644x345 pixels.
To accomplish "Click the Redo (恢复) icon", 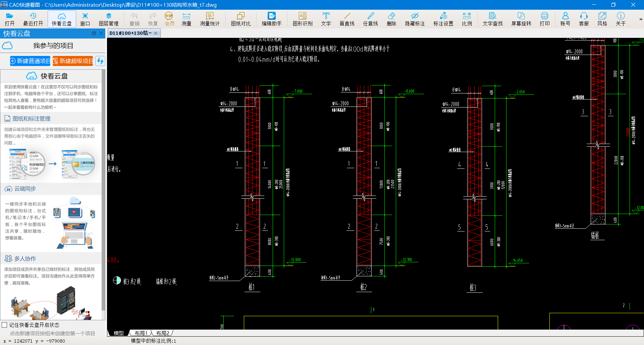I will click(153, 19).
